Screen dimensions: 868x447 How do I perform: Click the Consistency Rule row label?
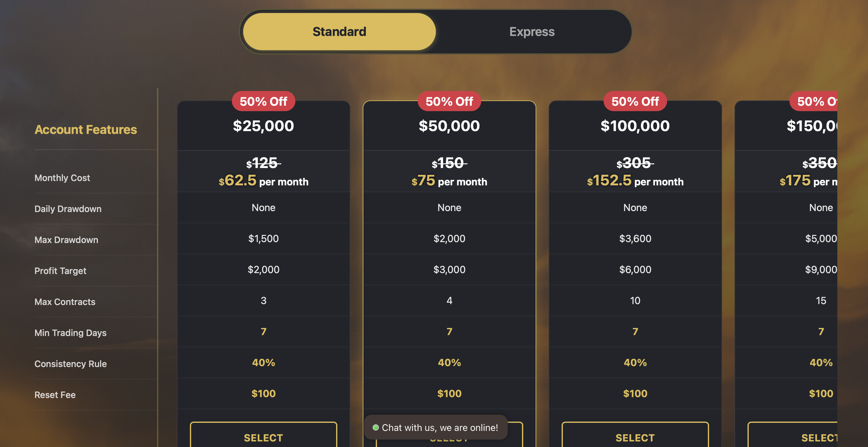click(x=70, y=364)
